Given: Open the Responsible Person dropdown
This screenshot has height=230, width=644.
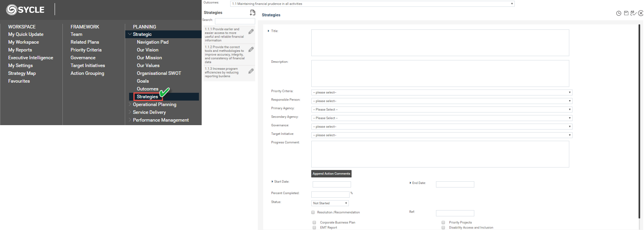Looking at the screenshot, I should click(442, 101).
